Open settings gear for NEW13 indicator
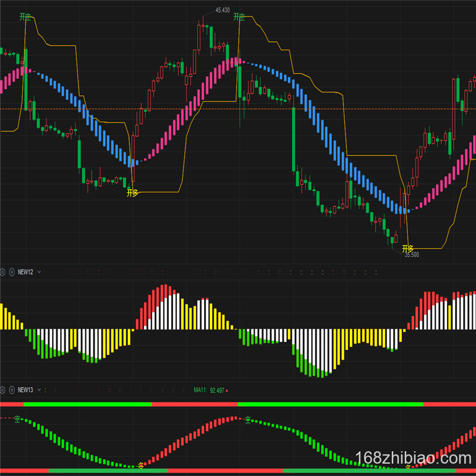Screen dimensions: 476x476 tap(2, 389)
